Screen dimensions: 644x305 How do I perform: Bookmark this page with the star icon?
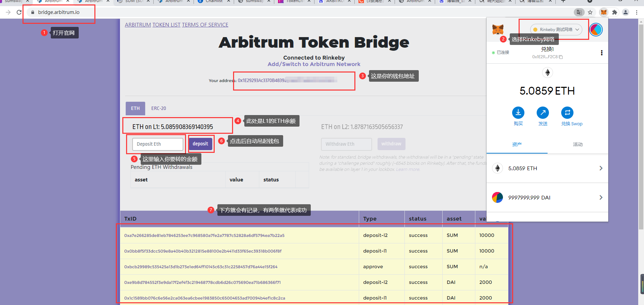pyautogui.click(x=590, y=12)
